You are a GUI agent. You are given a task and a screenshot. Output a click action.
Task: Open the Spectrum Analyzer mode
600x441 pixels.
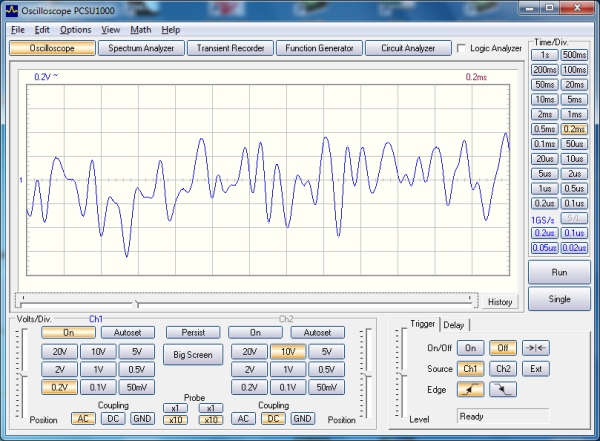coord(141,48)
